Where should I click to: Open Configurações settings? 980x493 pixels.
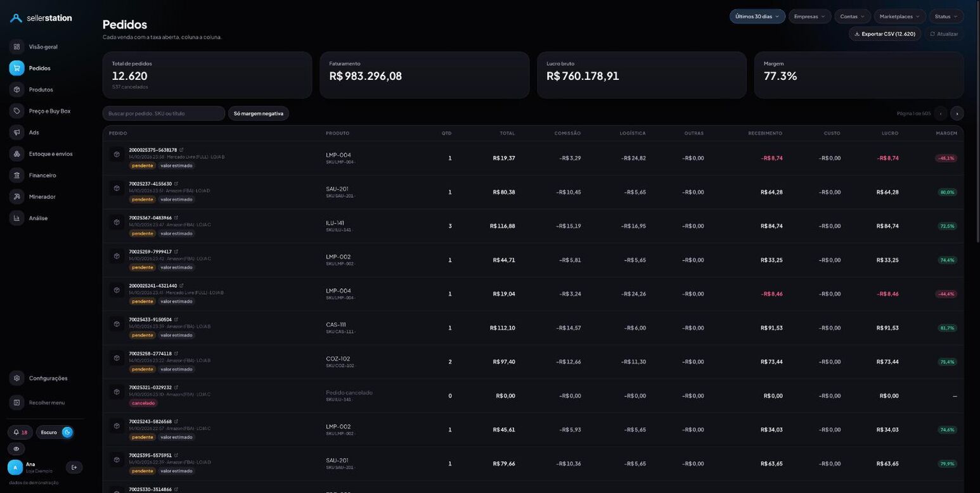point(46,378)
